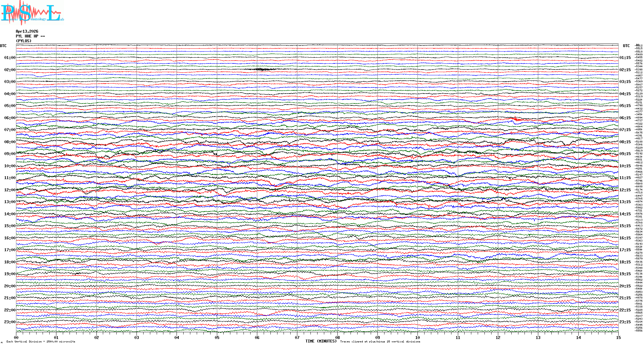Select the 18:15 time label on right
This screenshot has height=346, width=644.
point(625,262)
